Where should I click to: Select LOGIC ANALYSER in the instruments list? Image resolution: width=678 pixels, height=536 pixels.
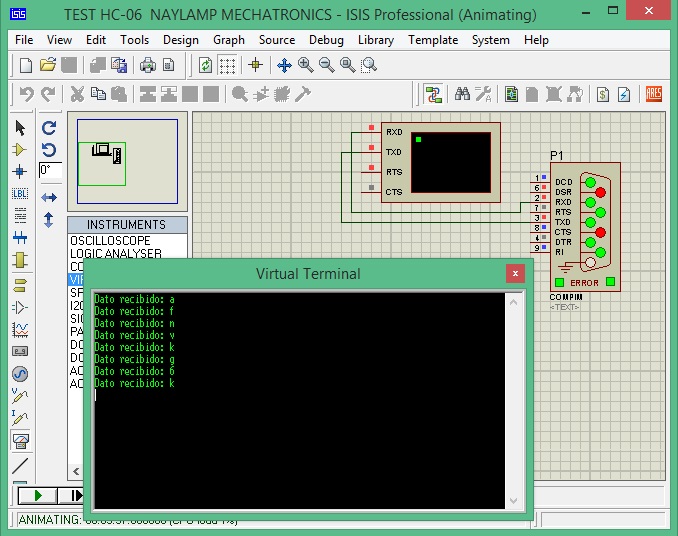pyautogui.click(x=116, y=253)
